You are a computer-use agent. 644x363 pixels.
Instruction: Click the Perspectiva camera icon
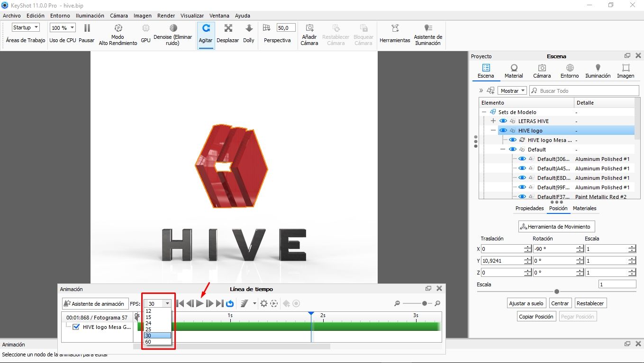266,28
